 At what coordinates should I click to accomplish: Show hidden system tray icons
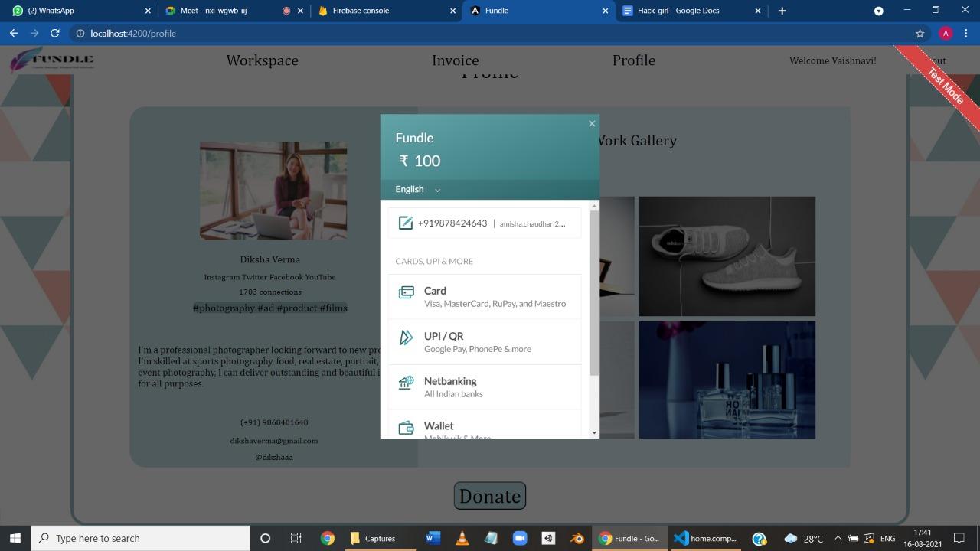(x=838, y=538)
